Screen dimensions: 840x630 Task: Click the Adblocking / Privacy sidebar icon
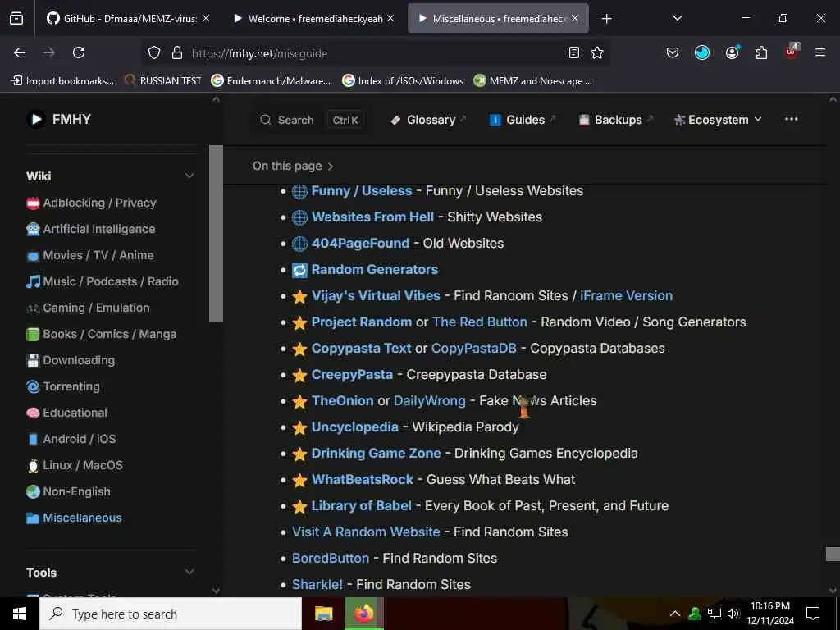pyautogui.click(x=33, y=203)
